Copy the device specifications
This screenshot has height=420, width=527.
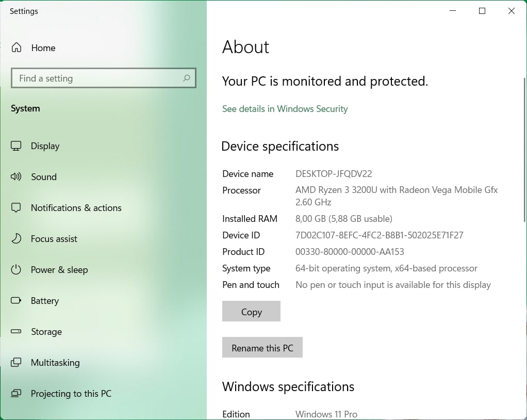[x=251, y=311]
